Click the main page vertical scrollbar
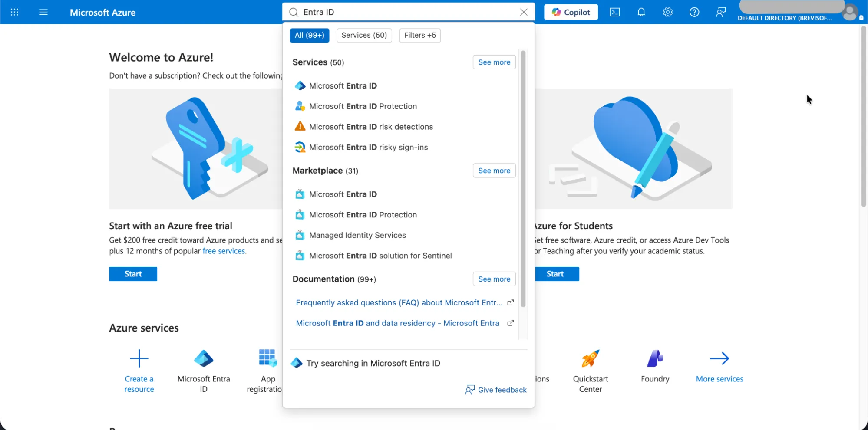Image resolution: width=868 pixels, height=430 pixels. click(864, 116)
